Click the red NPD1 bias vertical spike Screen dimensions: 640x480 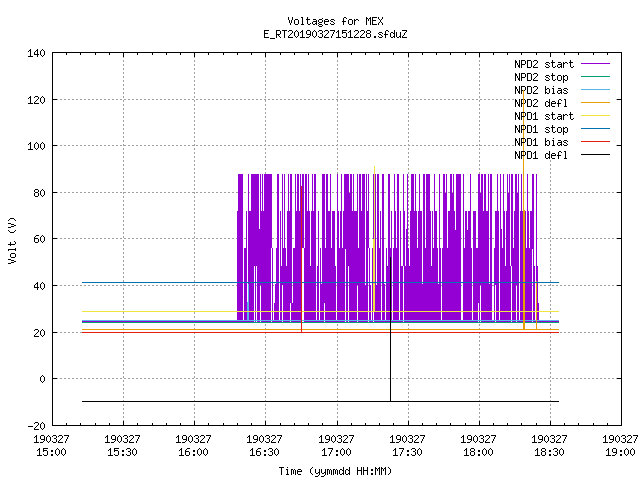coord(302,259)
